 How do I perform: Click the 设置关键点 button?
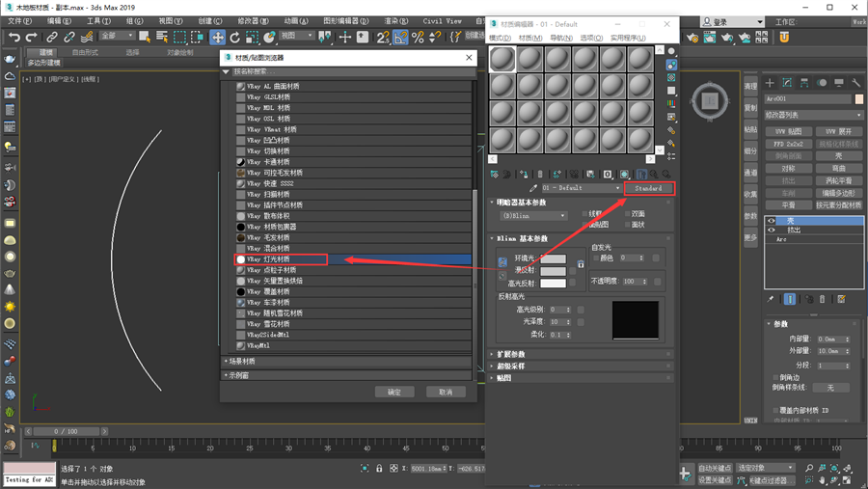pos(714,480)
